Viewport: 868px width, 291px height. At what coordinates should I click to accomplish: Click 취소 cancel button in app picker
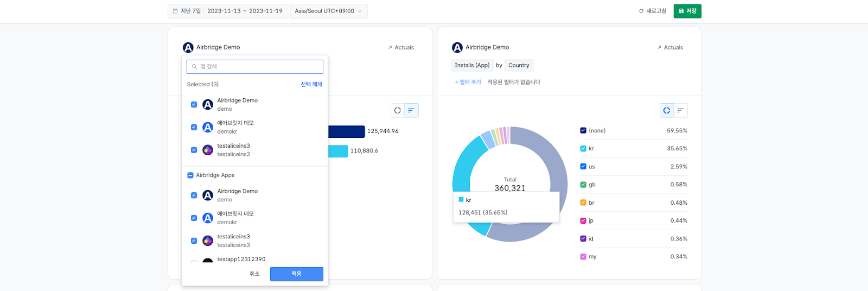point(254,274)
